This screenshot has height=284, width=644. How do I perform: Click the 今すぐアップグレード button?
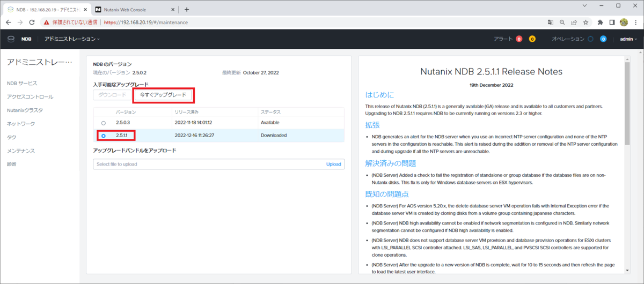[x=163, y=95]
